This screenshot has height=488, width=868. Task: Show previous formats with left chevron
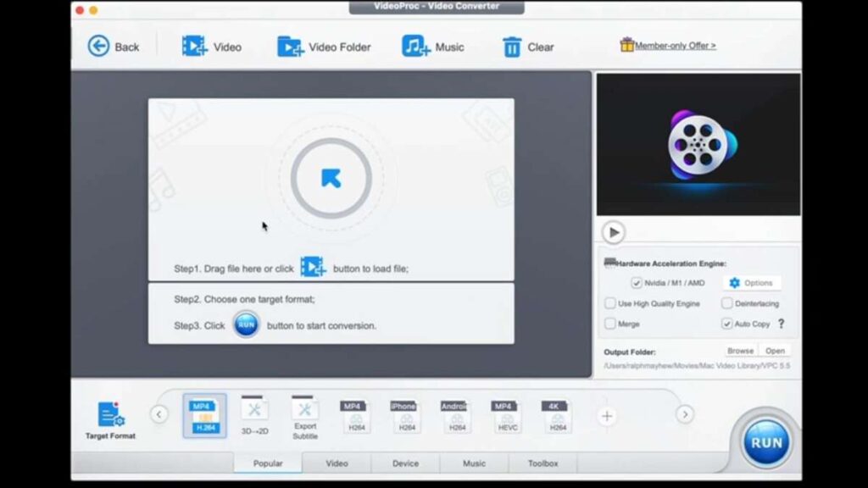tap(159, 414)
